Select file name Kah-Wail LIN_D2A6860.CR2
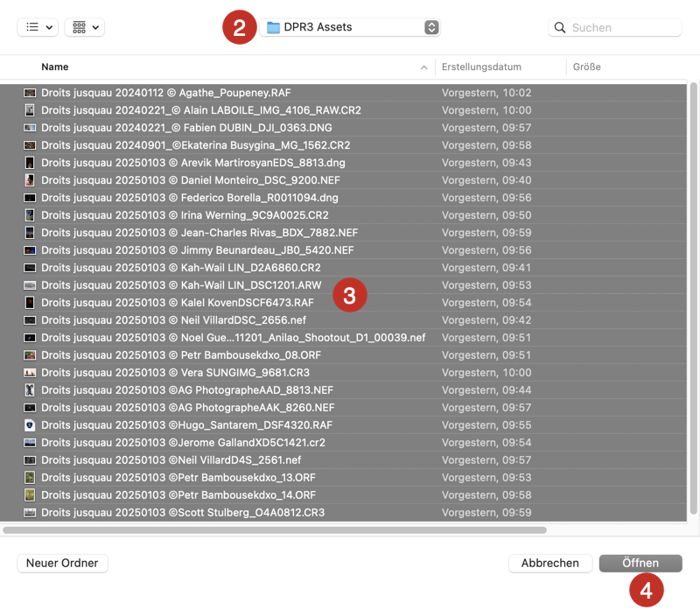This screenshot has width=700, height=610. point(181,268)
